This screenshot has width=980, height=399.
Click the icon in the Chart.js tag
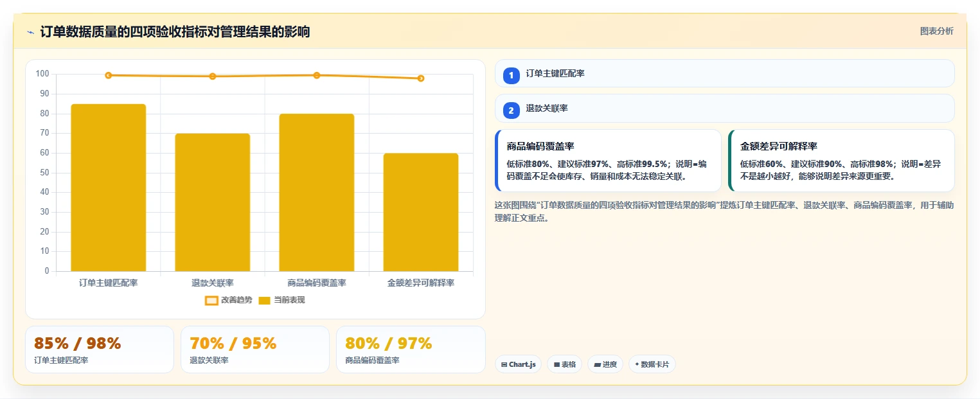pos(504,365)
